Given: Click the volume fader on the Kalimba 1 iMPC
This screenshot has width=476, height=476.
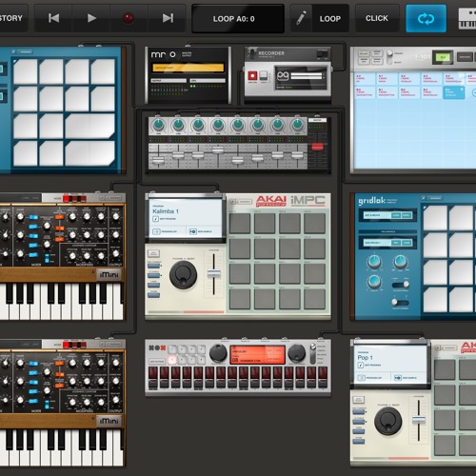Looking at the screenshot, I should [214, 274].
